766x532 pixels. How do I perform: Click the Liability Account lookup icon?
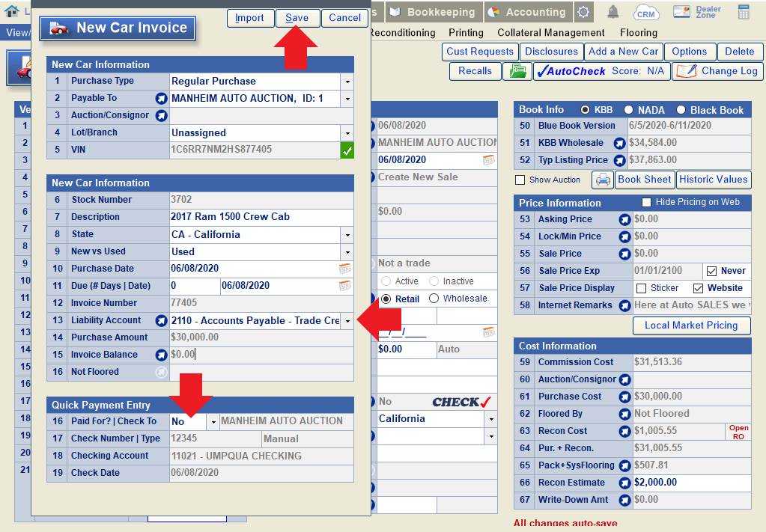pos(161,321)
